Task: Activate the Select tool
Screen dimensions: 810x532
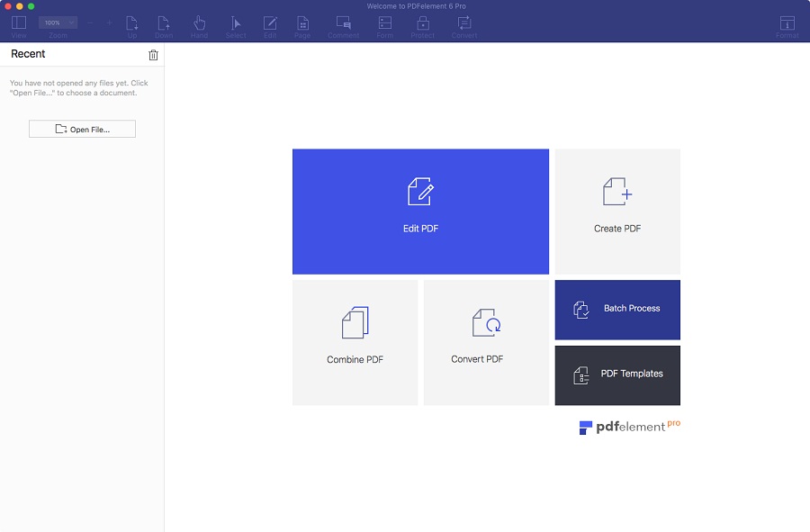Action: [x=236, y=23]
